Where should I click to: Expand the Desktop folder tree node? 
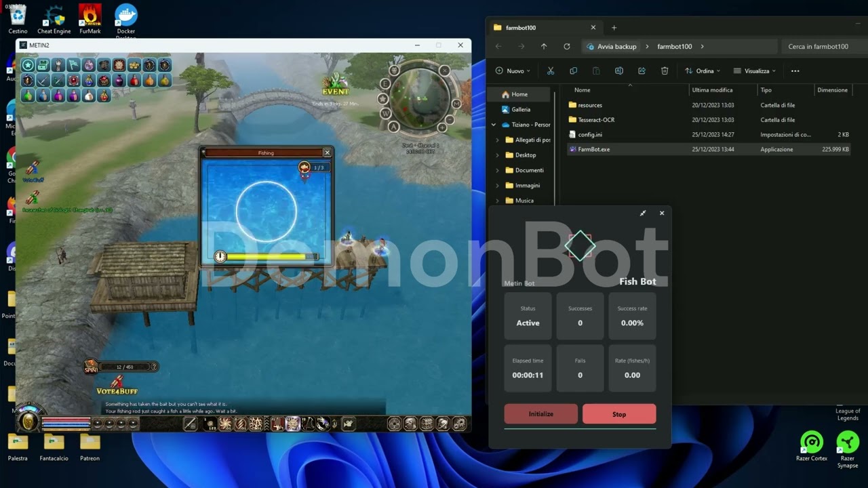pos(498,155)
